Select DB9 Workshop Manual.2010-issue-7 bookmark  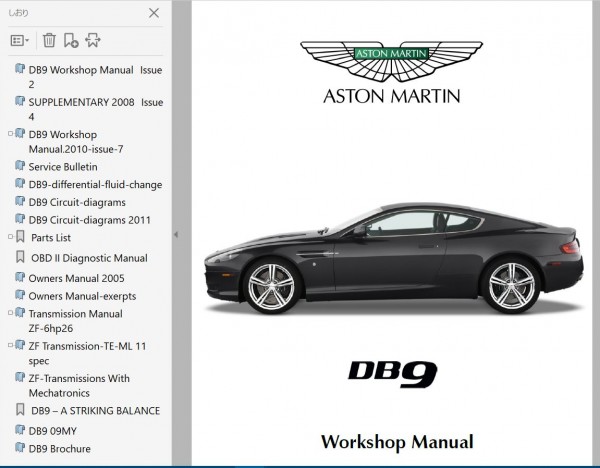76,142
